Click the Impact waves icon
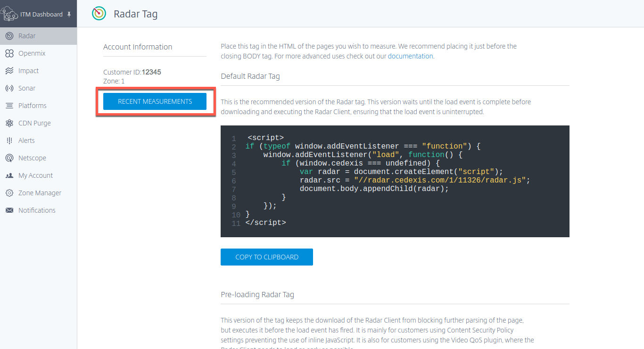Screen dimensions: 644x349 [x=9, y=71]
